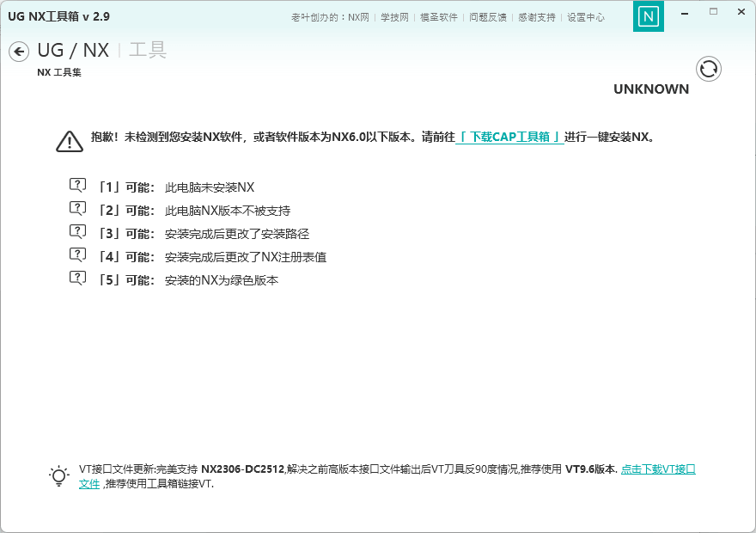Open the 模圣软件 header link
This screenshot has height=533, width=756.
tap(438, 17)
